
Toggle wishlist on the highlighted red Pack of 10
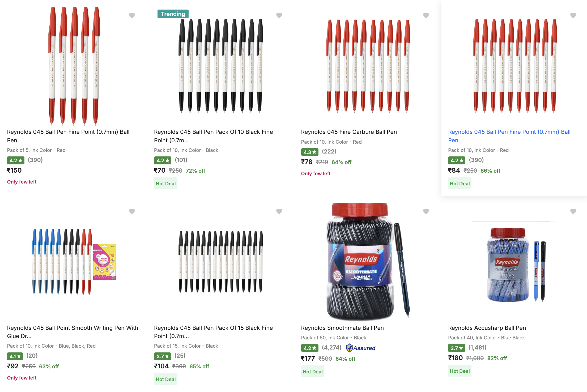[573, 16]
